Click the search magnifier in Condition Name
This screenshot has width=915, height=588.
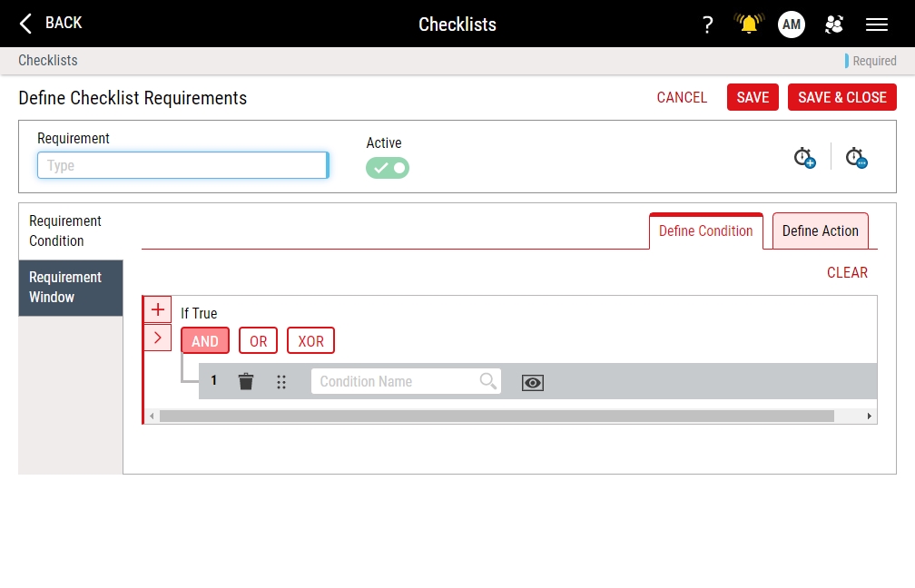[x=488, y=381]
